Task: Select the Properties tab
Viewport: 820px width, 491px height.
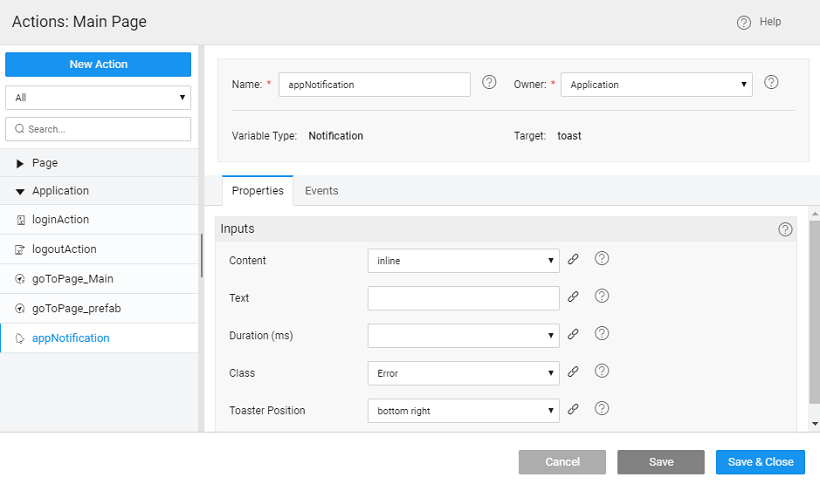Action: pos(257,191)
